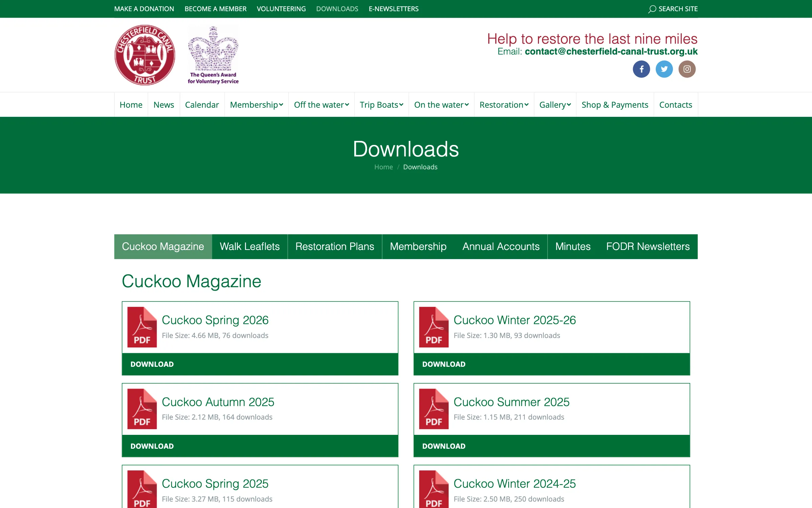Viewport: 812px width, 508px height.
Task: Open the Cuckoo Spring 2025 title
Action: pyautogui.click(x=215, y=484)
